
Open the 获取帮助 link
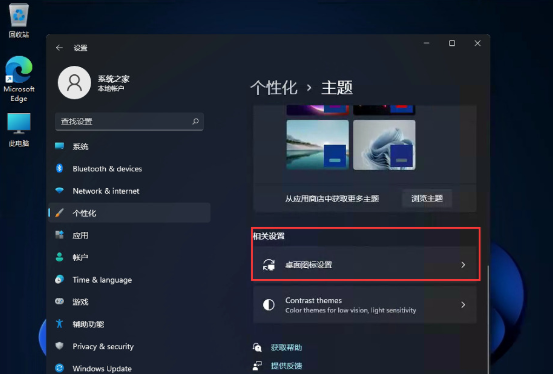click(x=286, y=348)
